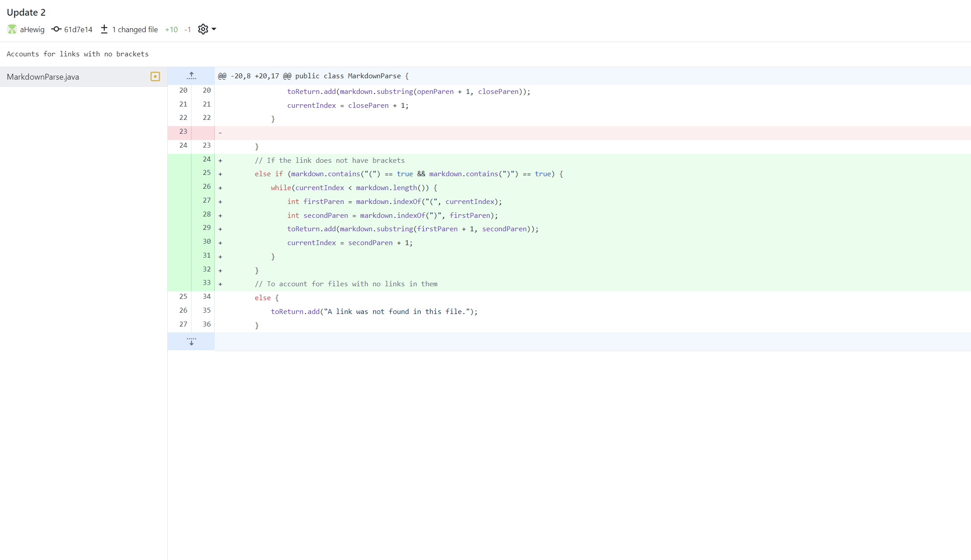
Task: Click new line number 34 at else
Action: pos(207,297)
